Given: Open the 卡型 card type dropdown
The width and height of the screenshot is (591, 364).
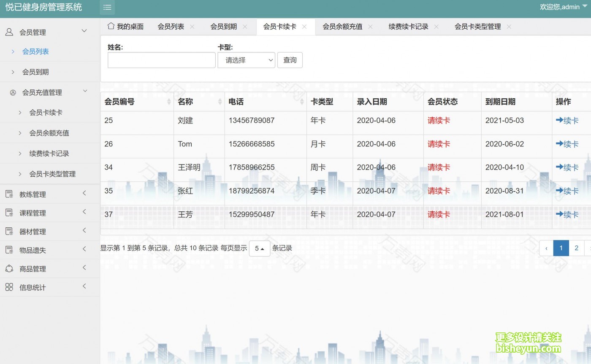Looking at the screenshot, I should 246,60.
